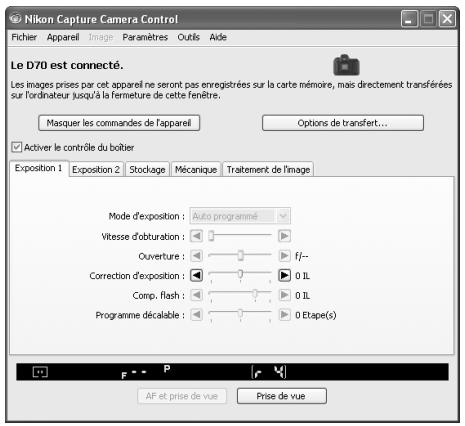Click right arrow for Ouverture
Screen dimensions: 465x426
coord(284,256)
